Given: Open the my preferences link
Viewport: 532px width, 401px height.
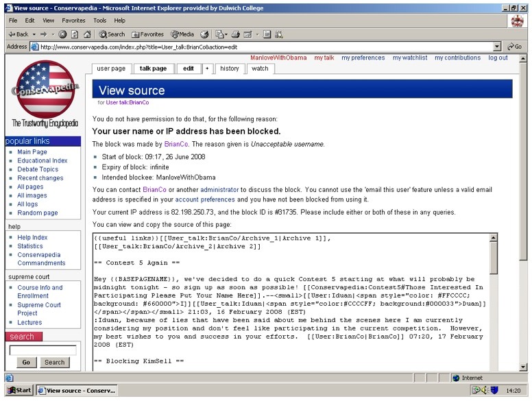Looking at the screenshot, I should pyautogui.click(x=363, y=58).
